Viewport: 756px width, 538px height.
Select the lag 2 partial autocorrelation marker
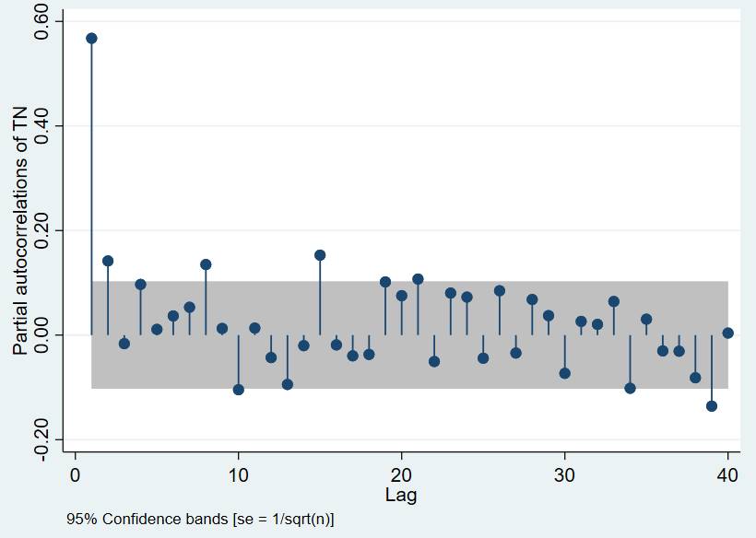108,261
